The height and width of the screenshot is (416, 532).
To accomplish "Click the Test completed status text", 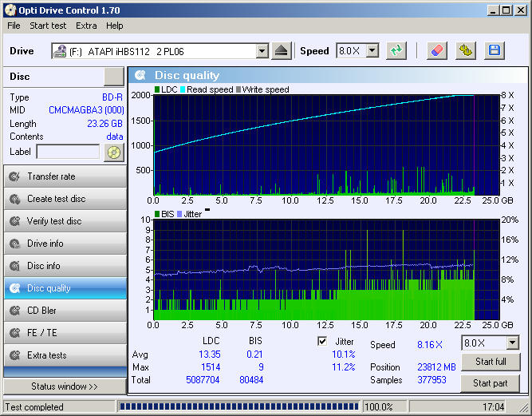I will click(x=34, y=407).
